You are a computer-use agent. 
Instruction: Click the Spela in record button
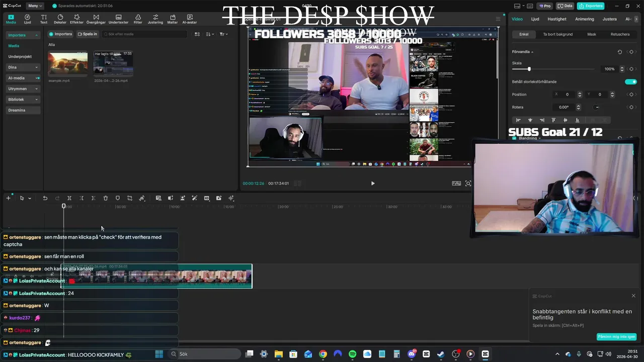tap(87, 34)
